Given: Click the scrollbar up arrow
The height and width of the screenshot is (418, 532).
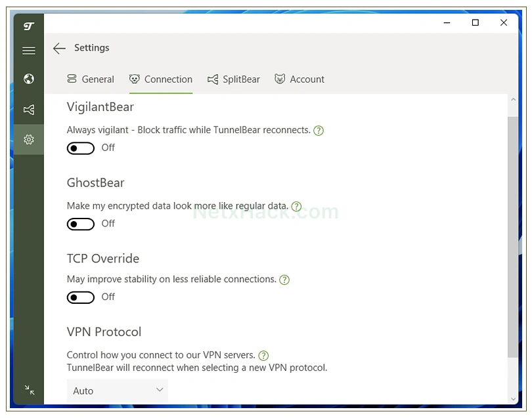Looking at the screenshot, I should tap(513, 99).
